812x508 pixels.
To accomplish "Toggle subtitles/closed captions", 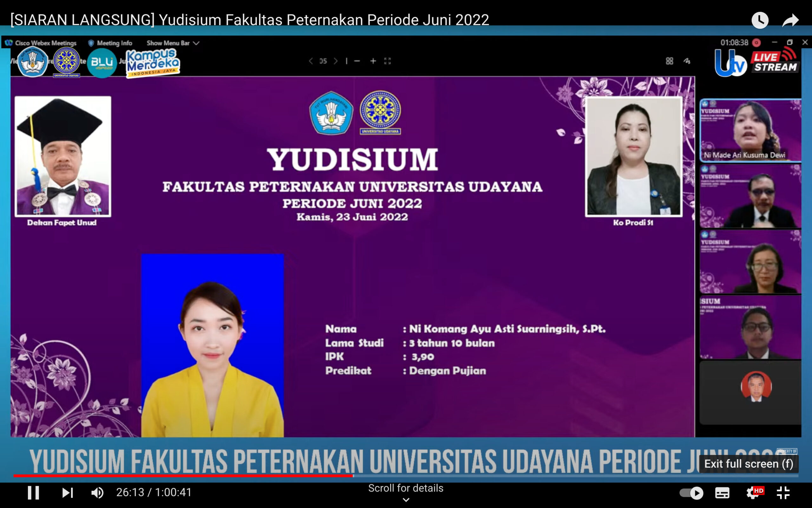I will click(x=722, y=493).
